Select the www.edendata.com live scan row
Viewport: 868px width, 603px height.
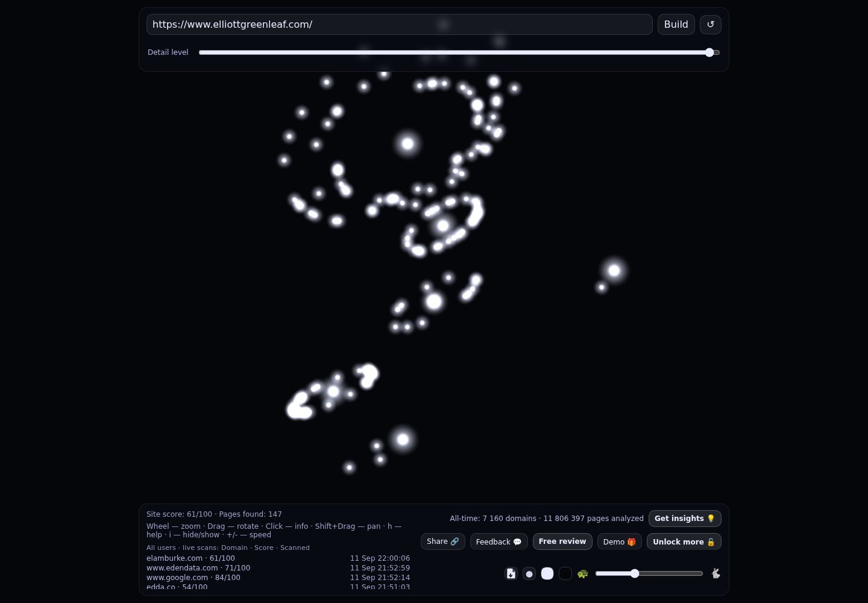(278, 568)
